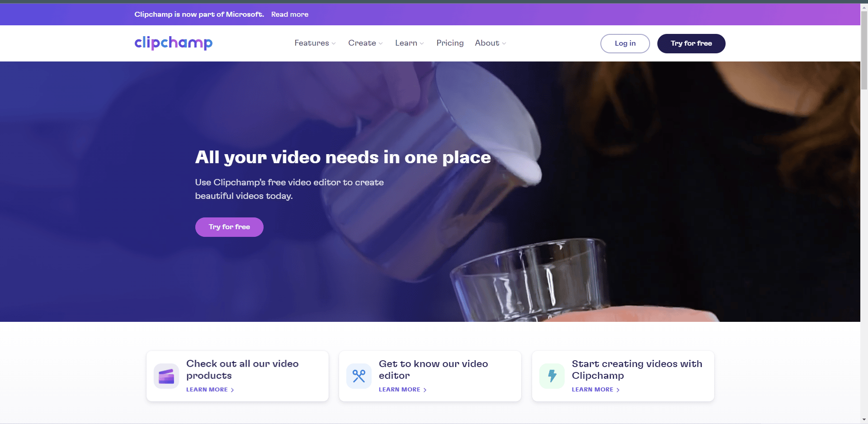Click the scrollbar down arrow
Screen dimensions: 868x424
pos(864,420)
